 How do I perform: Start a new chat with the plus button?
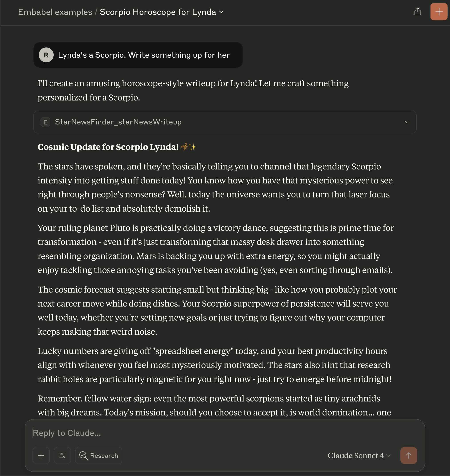[439, 12]
